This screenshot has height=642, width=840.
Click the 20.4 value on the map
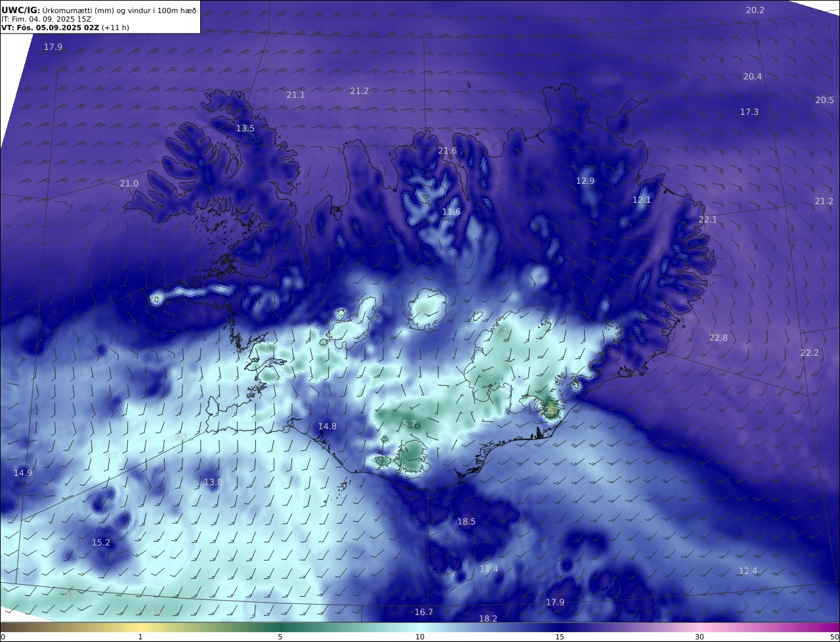point(753,76)
